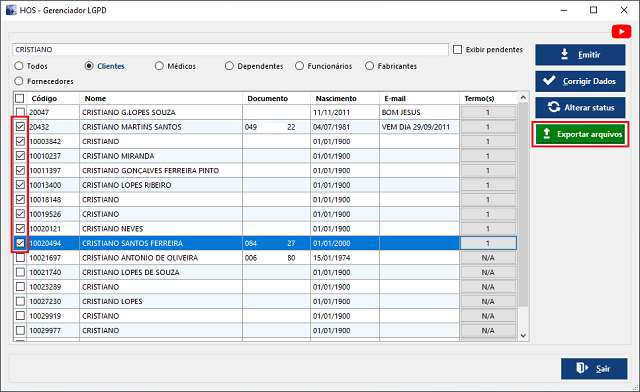Check the checkbox for CRISTIANO LOPES DE SOUZA

[20, 272]
